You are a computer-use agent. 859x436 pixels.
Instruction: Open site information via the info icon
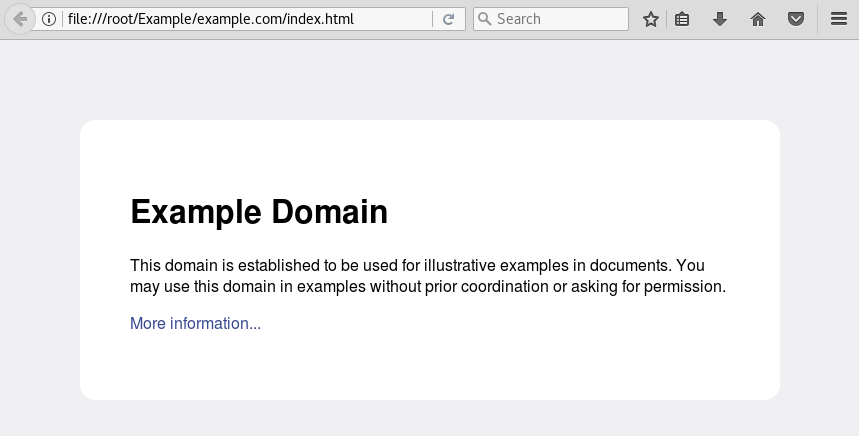click(x=49, y=19)
